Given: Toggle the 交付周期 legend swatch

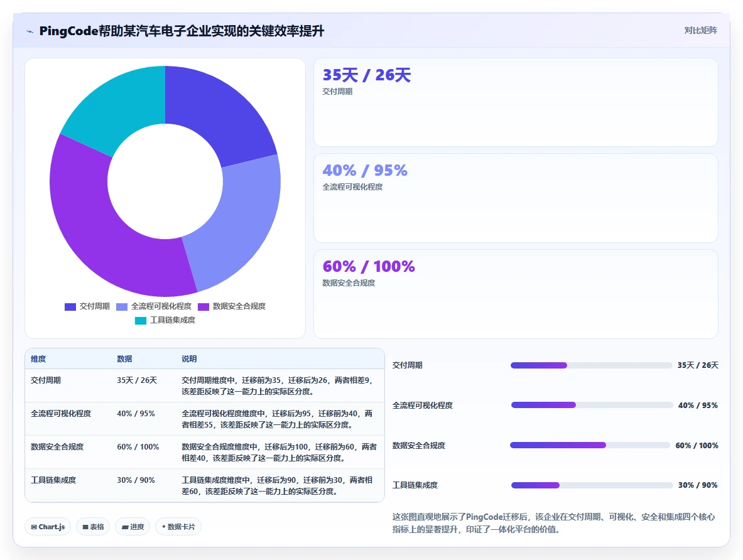Looking at the screenshot, I should coord(70,306).
